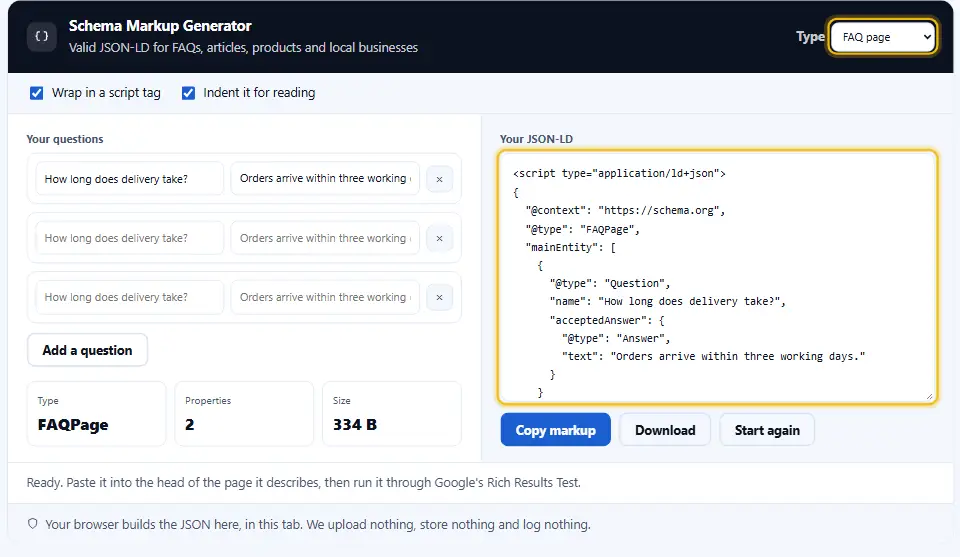The image size is (960, 557).
Task: Toggle the Wrap in a script tag checkbox
Action: (37, 93)
